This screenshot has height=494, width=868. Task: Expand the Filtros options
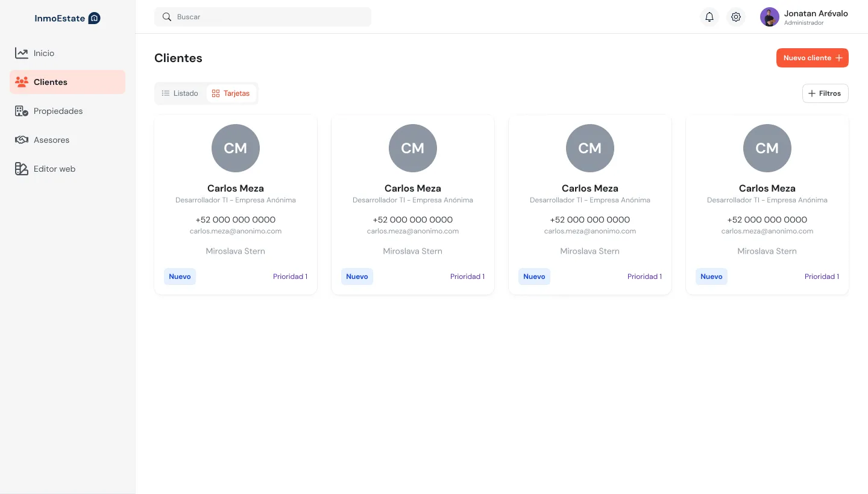(x=825, y=93)
